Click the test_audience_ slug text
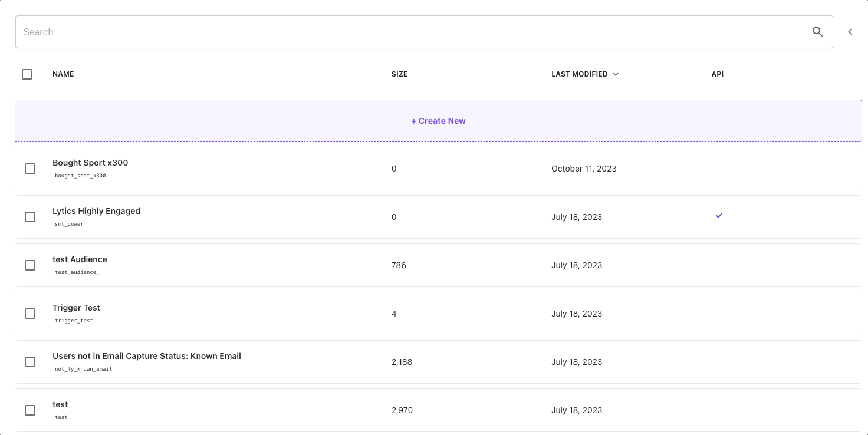This screenshot has height=435, width=868. click(77, 272)
